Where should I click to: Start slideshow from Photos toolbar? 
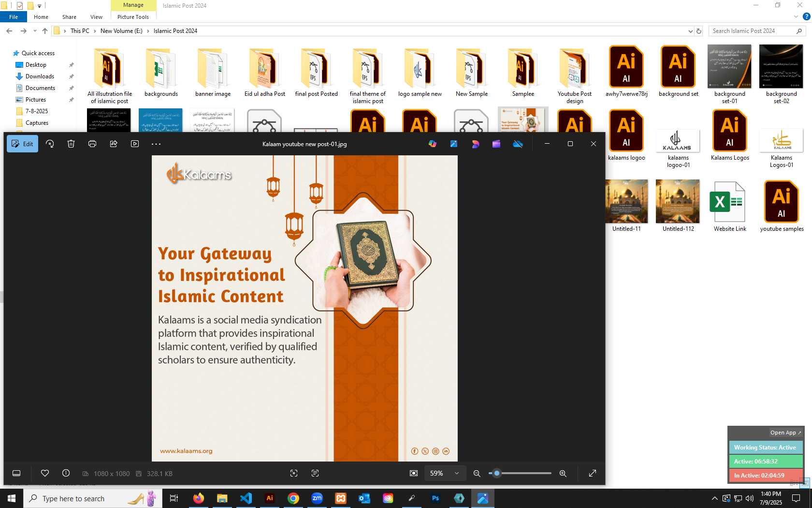[135, 144]
